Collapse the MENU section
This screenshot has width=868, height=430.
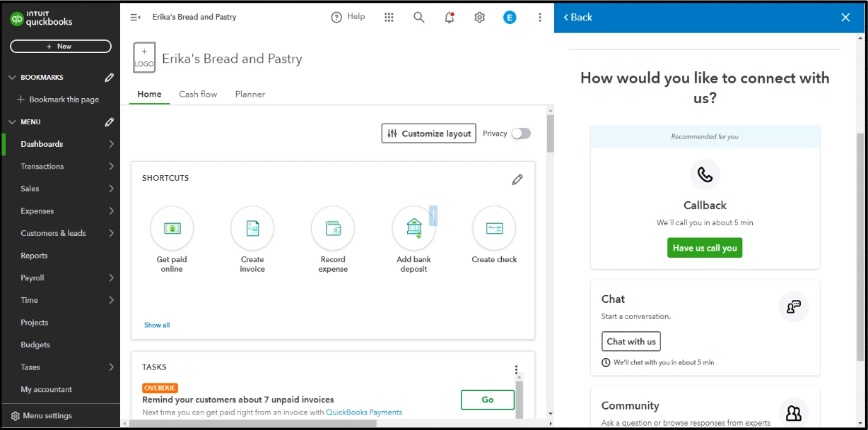coord(11,122)
